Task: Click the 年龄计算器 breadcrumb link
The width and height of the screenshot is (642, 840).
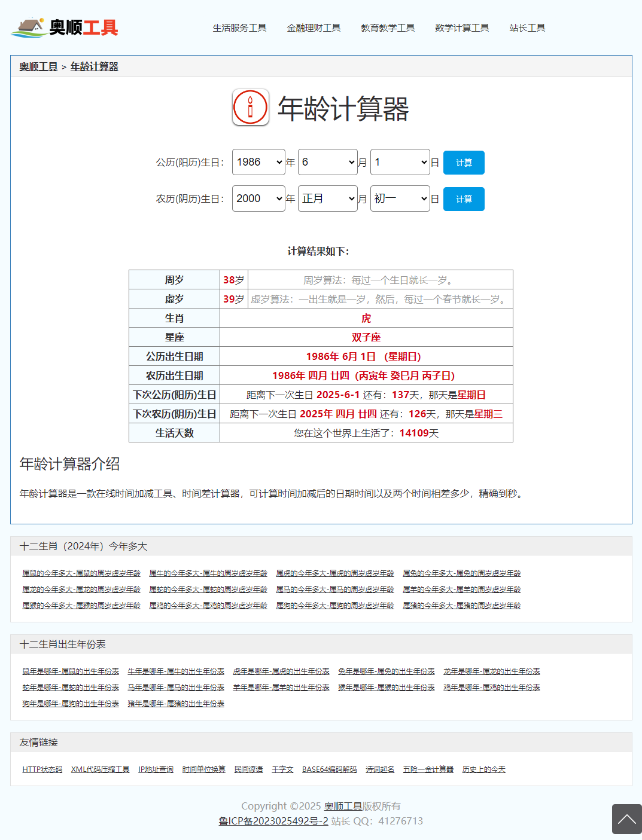Action: [95, 66]
